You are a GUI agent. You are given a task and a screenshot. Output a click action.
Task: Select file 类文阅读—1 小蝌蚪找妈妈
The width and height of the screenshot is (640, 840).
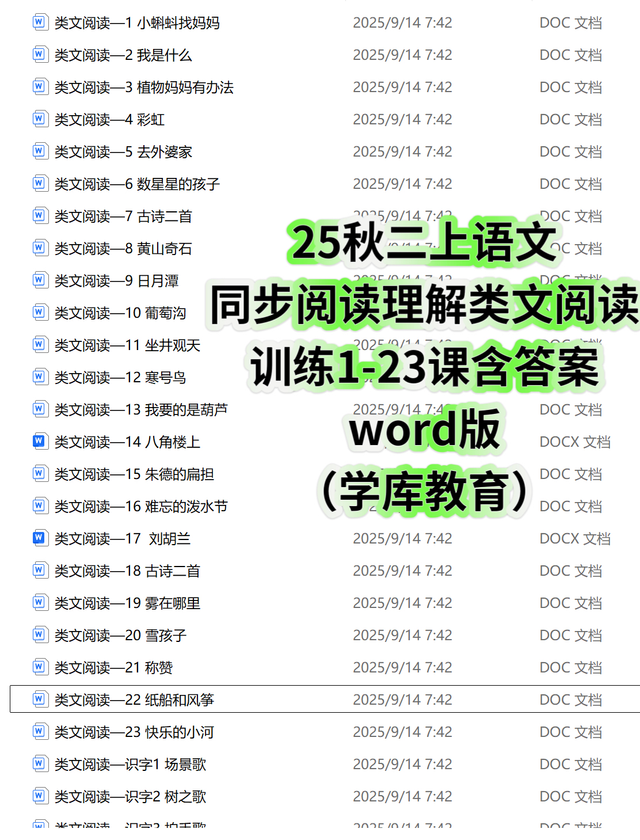click(x=137, y=23)
